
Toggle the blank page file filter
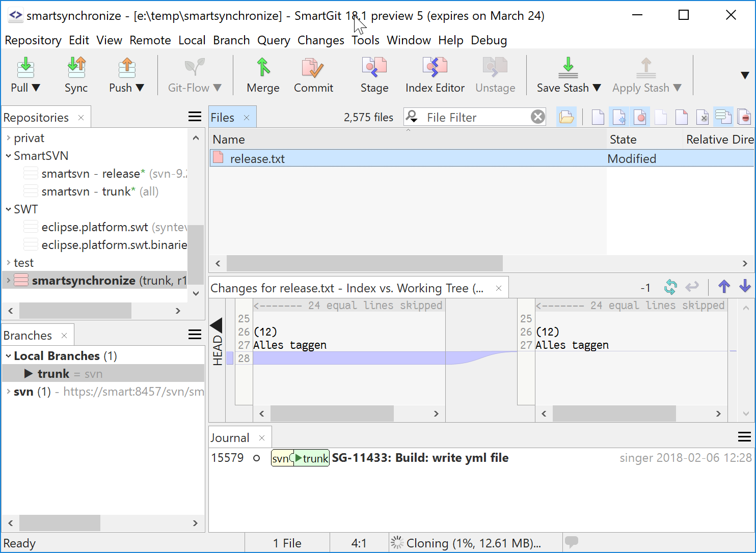click(x=598, y=117)
